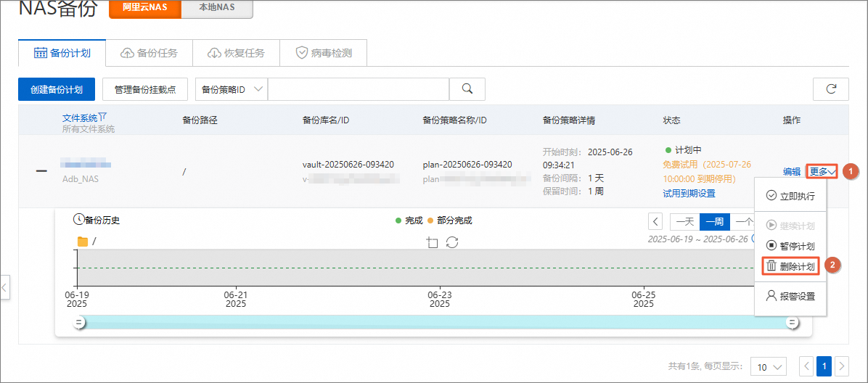Click the 部分完成 legend entry
This screenshot has width=868, height=383.
(x=449, y=221)
